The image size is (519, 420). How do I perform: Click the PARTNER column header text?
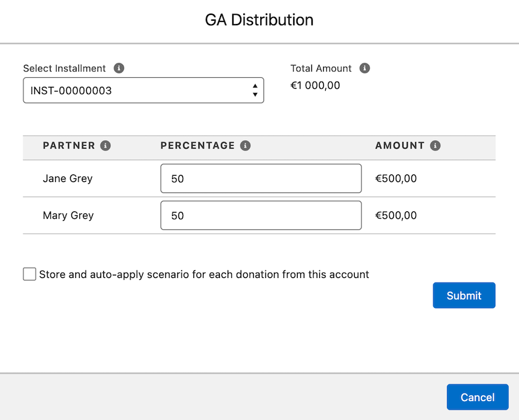point(69,146)
